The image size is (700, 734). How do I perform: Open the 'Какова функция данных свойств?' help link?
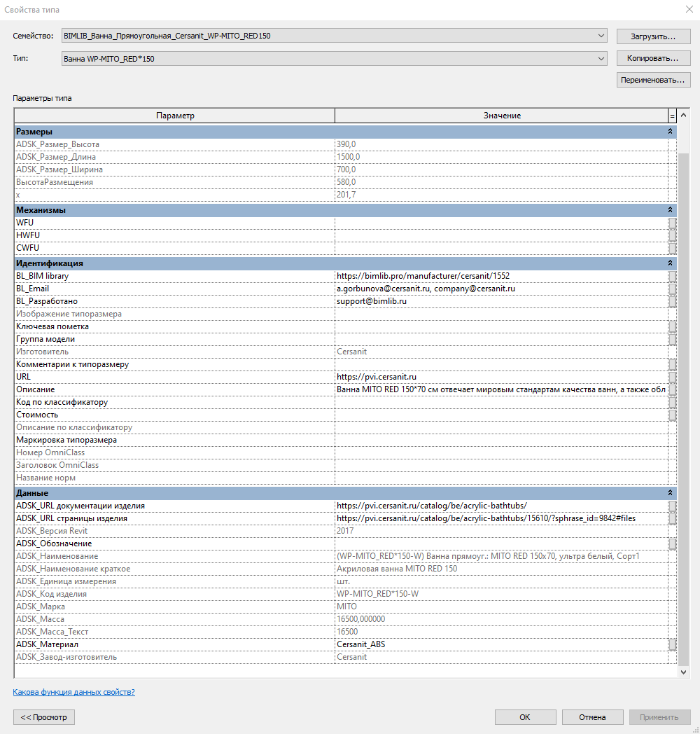point(73,692)
